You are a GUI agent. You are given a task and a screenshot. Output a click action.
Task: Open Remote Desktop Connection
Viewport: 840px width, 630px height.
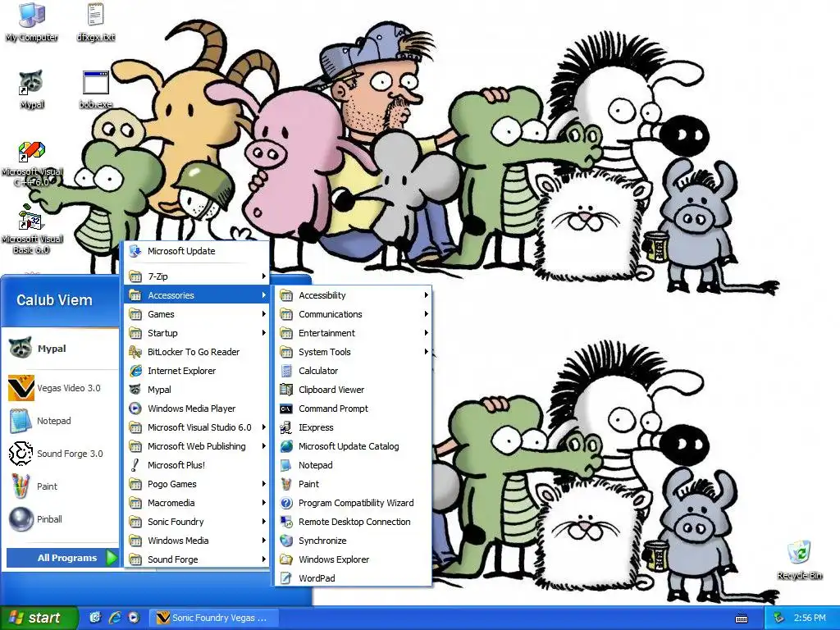tap(354, 522)
